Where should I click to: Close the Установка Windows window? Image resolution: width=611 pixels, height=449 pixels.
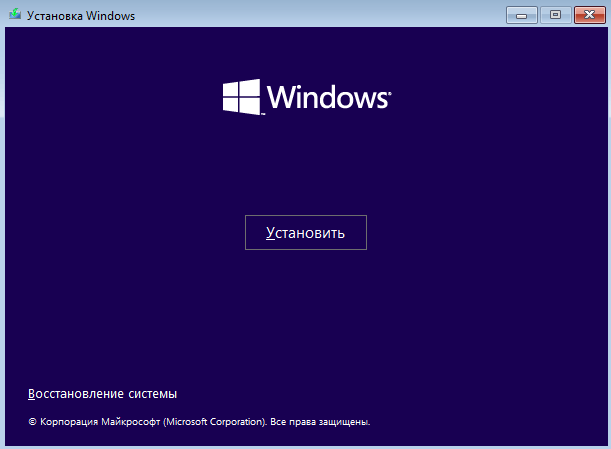coord(590,16)
